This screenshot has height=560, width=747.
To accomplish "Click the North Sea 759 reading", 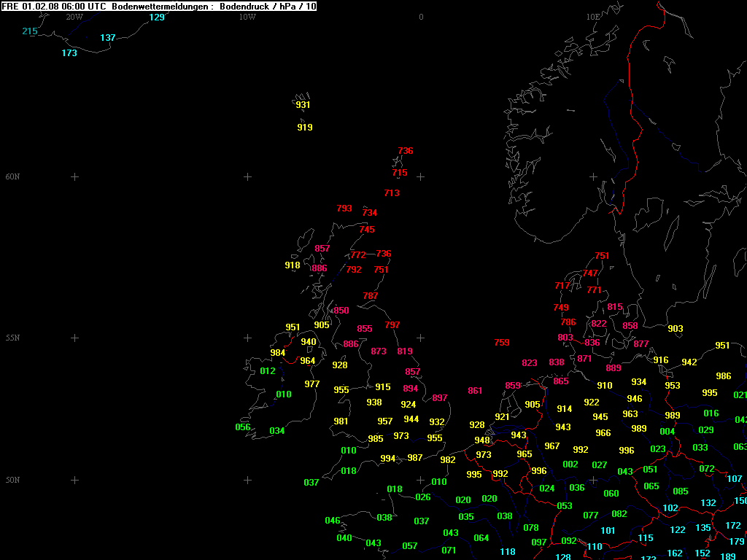I will pyautogui.click(x=502, y=343).
